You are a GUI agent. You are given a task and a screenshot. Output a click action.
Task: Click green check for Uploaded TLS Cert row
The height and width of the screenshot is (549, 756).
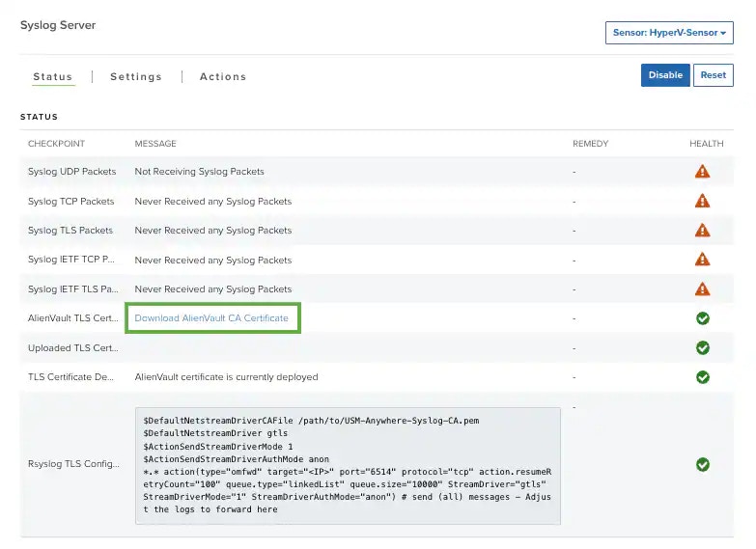(703, 347)
